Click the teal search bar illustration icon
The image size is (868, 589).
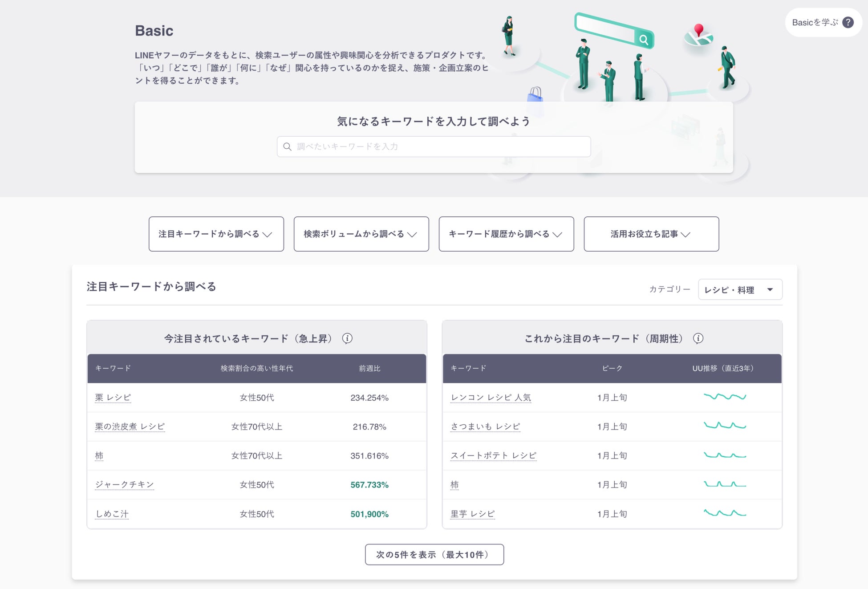pos(643,40)
